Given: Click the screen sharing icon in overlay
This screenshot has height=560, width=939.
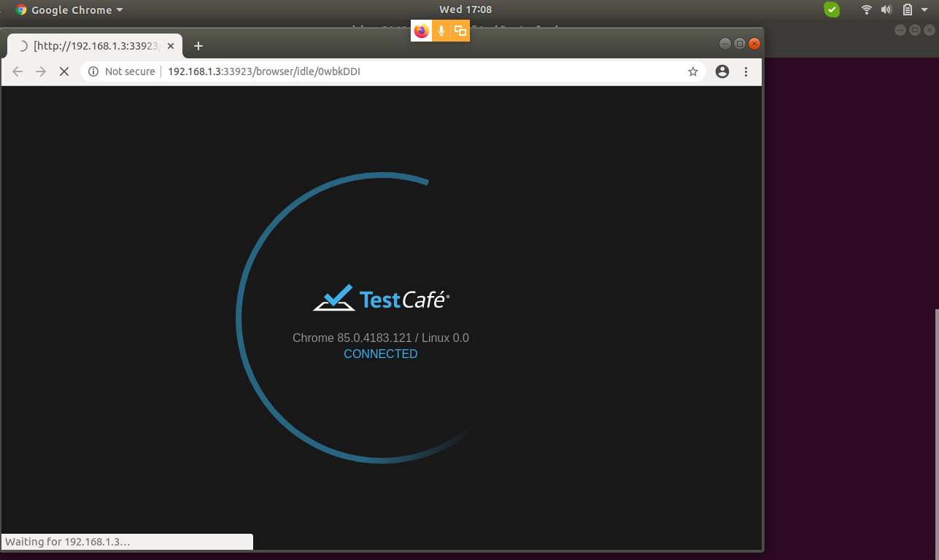Looking at the screenshot, I should pos(460,31).
